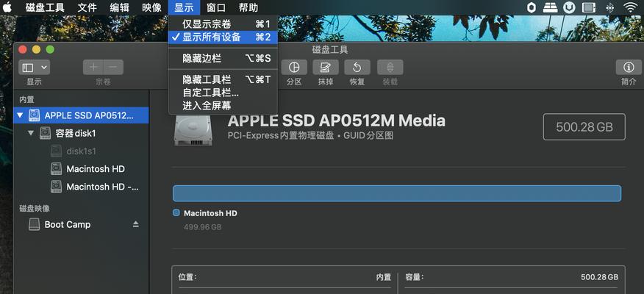644x294 pixels.
Task: Choose 隐藏边栏 menu entry
Action: click(x=223, y=58)
